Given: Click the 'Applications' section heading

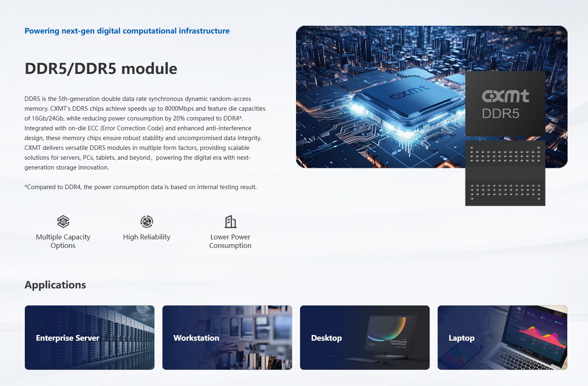Looking at the screenshot, I should (55, 285).
